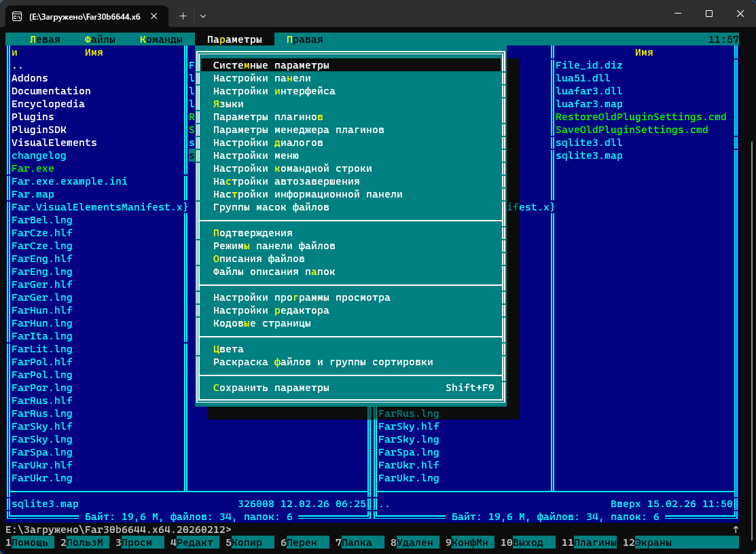Select the Documentation folder in left panel
Screen dimensions: 756x554
[51, 91]
